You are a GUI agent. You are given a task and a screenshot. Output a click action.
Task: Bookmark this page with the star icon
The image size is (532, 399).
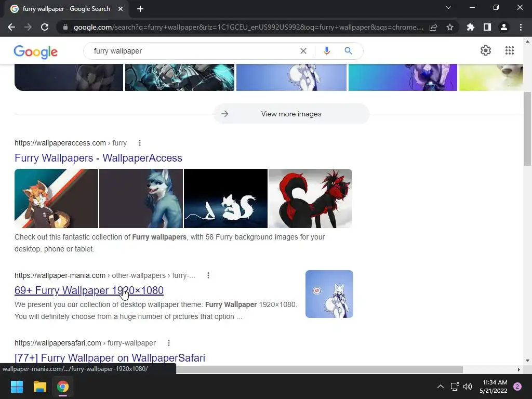[x=450, y=27]
